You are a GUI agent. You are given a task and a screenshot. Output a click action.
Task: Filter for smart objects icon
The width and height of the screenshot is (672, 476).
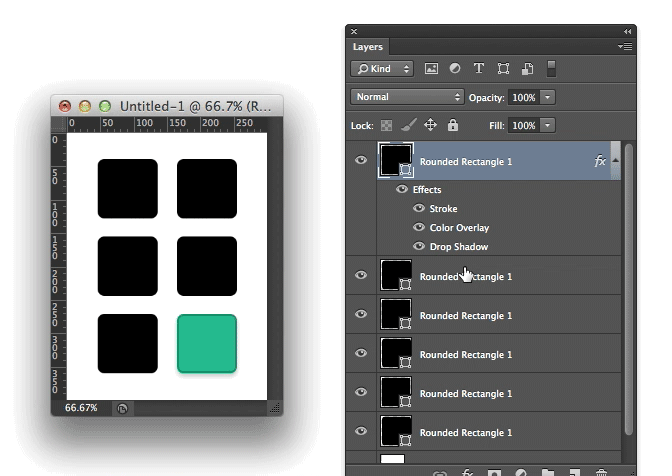point(527,69)
